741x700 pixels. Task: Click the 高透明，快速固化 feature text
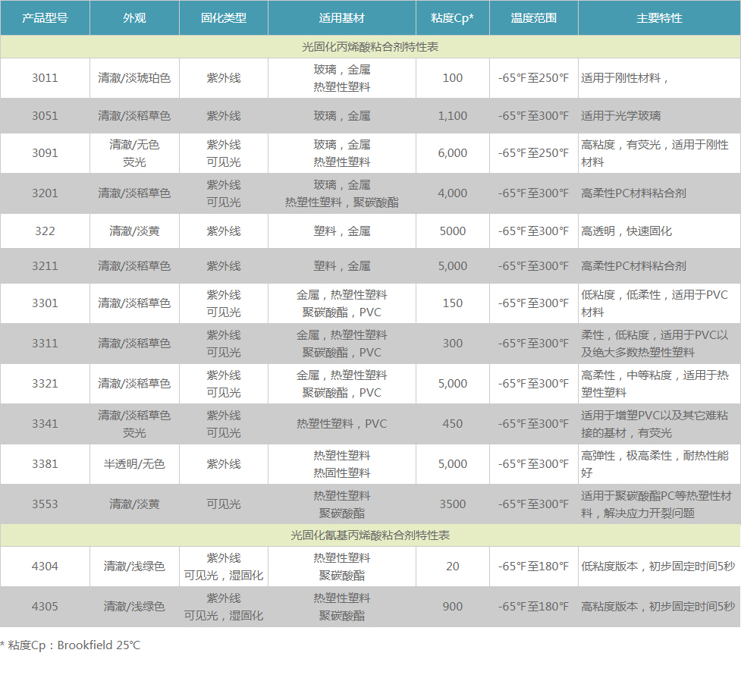(x=626, y=231)
